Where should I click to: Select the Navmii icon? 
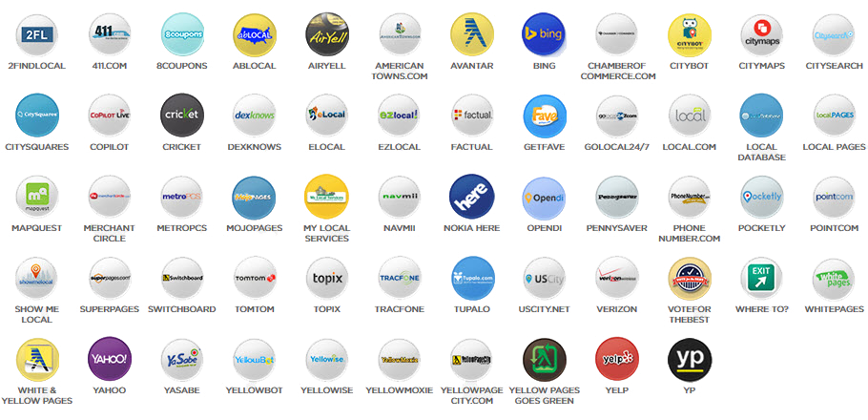point(399,197)
